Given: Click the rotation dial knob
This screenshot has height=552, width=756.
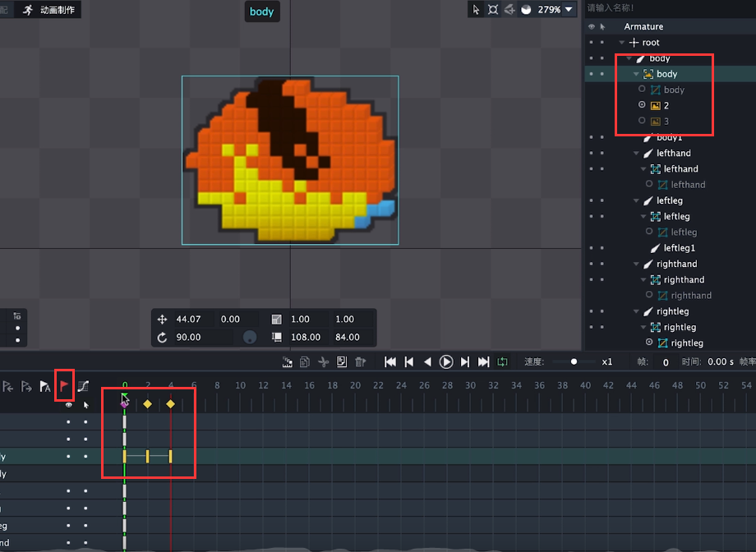Looking at the screenshot, I should pos(249,337).
